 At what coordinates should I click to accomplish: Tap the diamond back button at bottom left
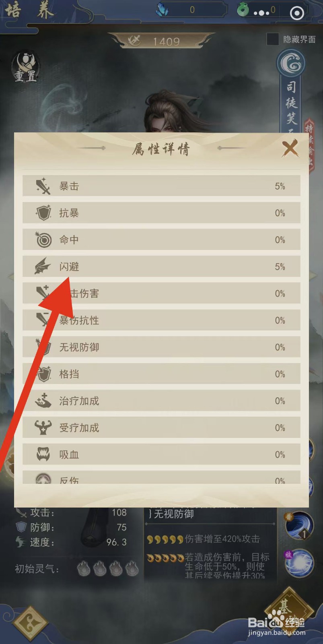[x=31, y=623]
